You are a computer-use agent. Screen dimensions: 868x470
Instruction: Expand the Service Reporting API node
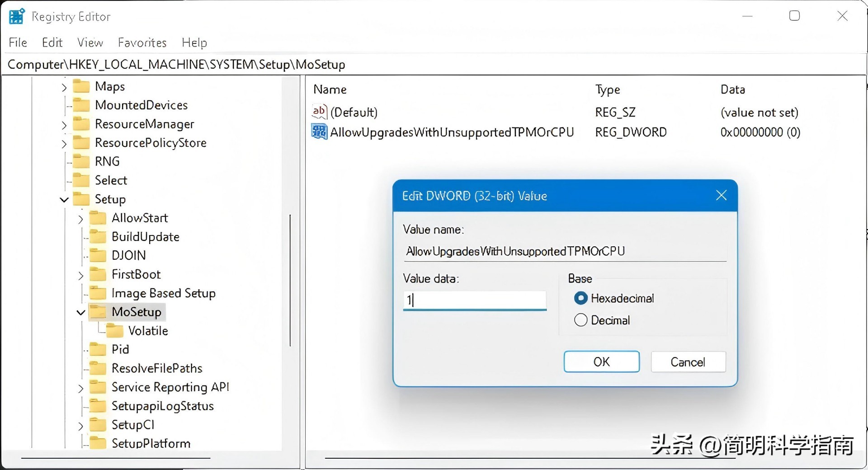(81, 388)
